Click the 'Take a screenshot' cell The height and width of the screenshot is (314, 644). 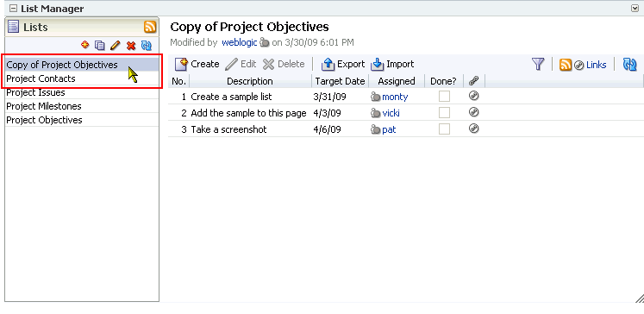tap(228, 129)
